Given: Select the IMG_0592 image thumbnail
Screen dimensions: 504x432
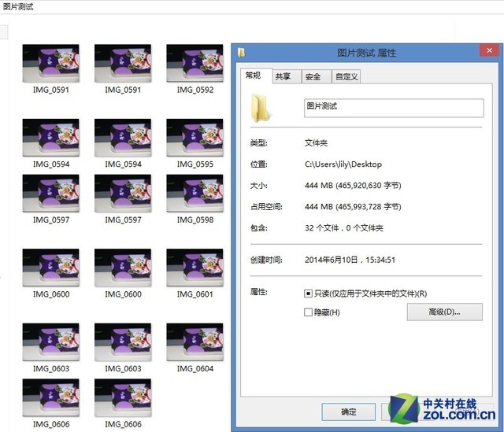Looking at the screenshot, I should click(195, 62).
